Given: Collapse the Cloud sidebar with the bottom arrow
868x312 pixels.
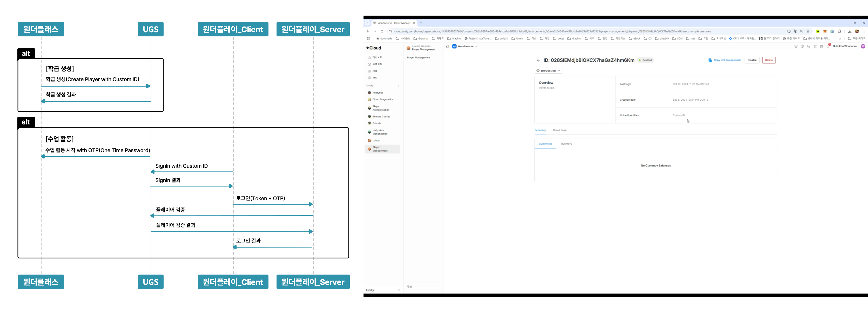Looking at the screenshot, I should (x=399, y=290).
